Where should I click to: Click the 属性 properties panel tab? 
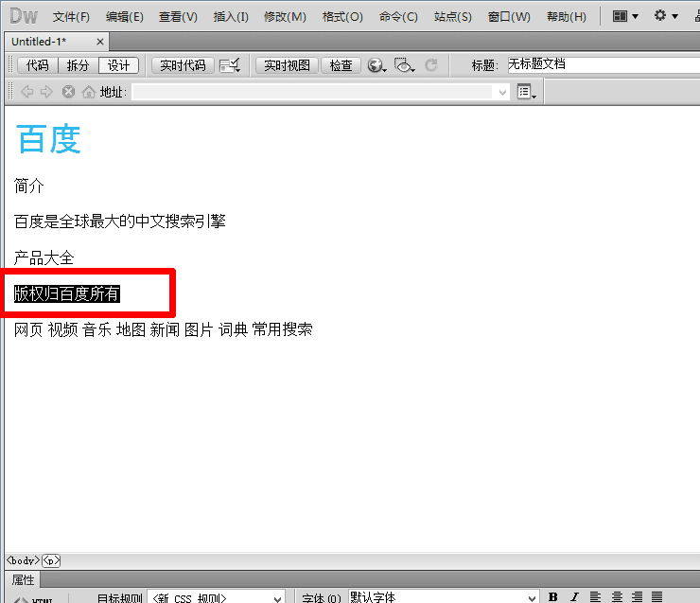coord(23,579)
